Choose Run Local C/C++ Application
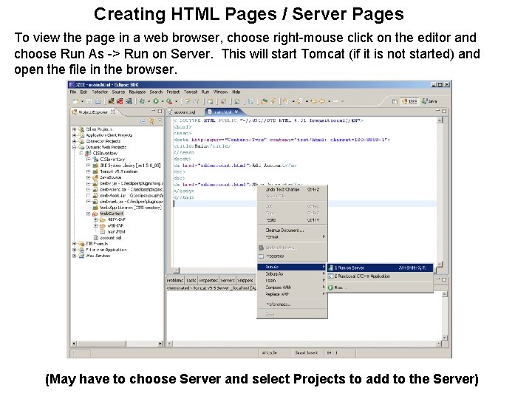Viewport: 532px width, 399px height. [380, 276]
